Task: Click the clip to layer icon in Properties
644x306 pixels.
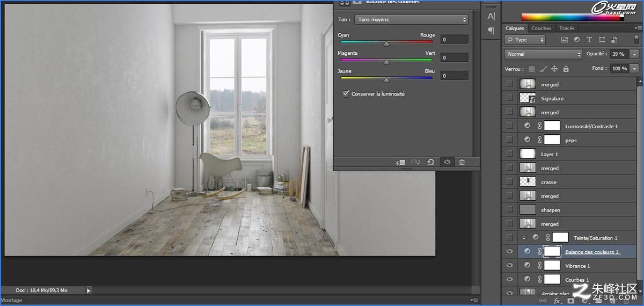Action: (400, 162)
